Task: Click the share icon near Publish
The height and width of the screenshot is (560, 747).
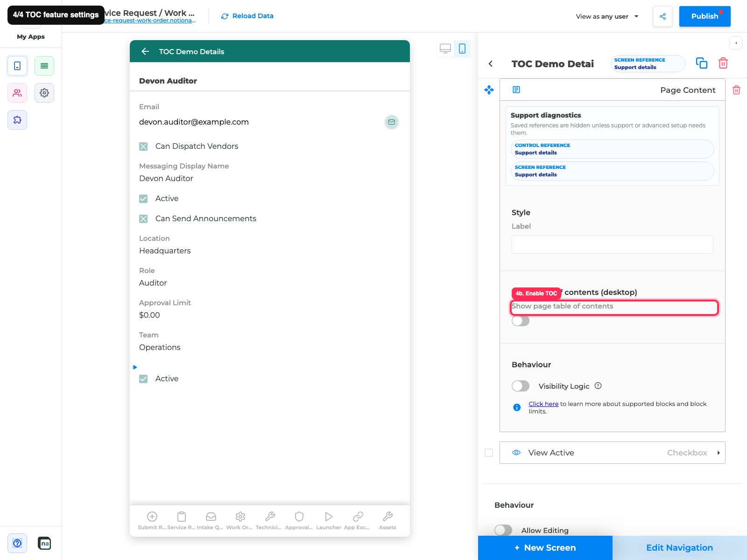Action: click(x=662, y=16)
